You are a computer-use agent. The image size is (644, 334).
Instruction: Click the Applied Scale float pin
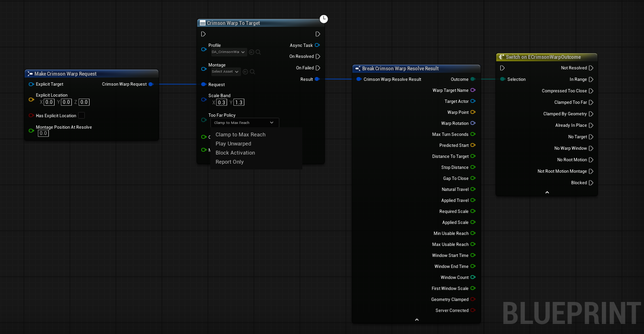click(x=473, y=222)
